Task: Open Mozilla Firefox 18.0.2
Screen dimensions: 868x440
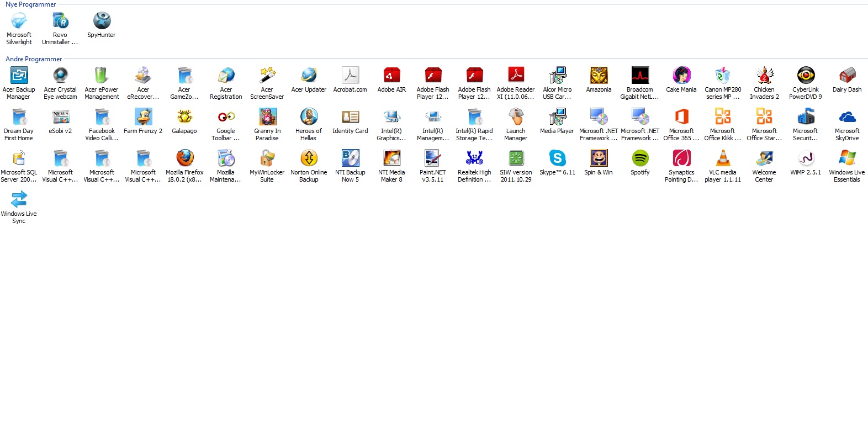Action: pos(184,158)
